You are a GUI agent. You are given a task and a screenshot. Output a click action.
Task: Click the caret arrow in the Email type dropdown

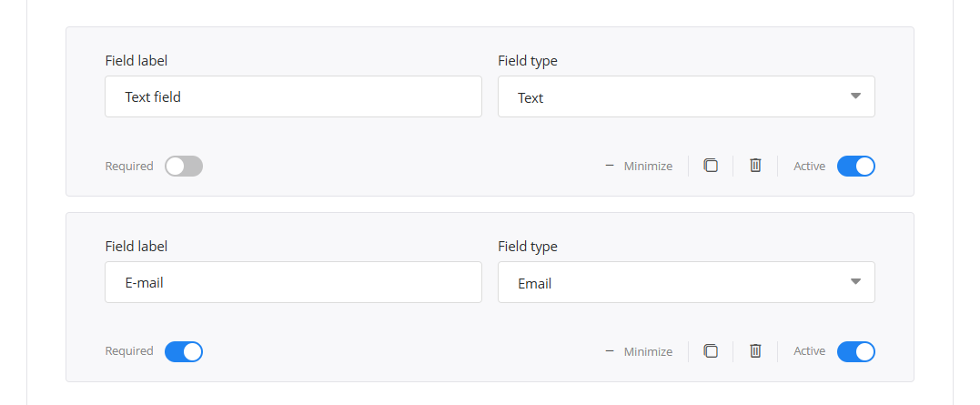[x=855, y=282]
